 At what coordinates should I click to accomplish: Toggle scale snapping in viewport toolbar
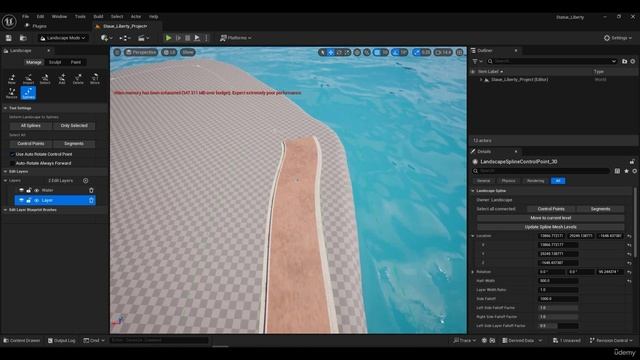point(417,52)
